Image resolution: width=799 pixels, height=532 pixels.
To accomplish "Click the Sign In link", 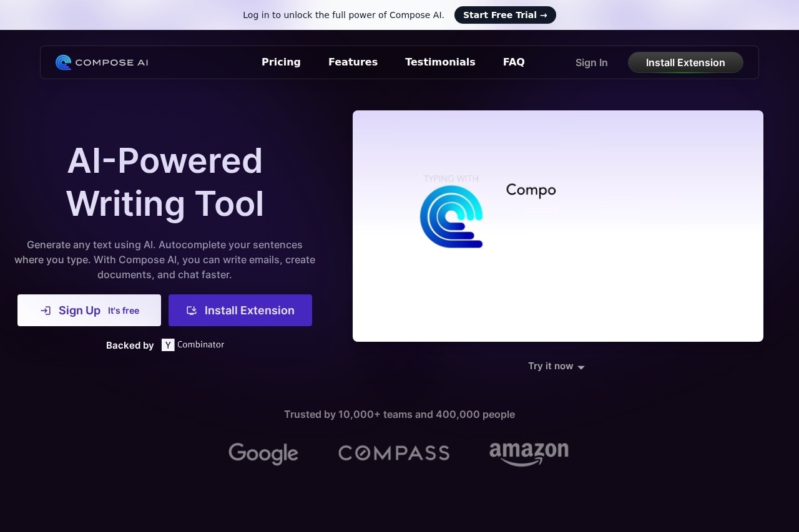I will pos(591,63).
